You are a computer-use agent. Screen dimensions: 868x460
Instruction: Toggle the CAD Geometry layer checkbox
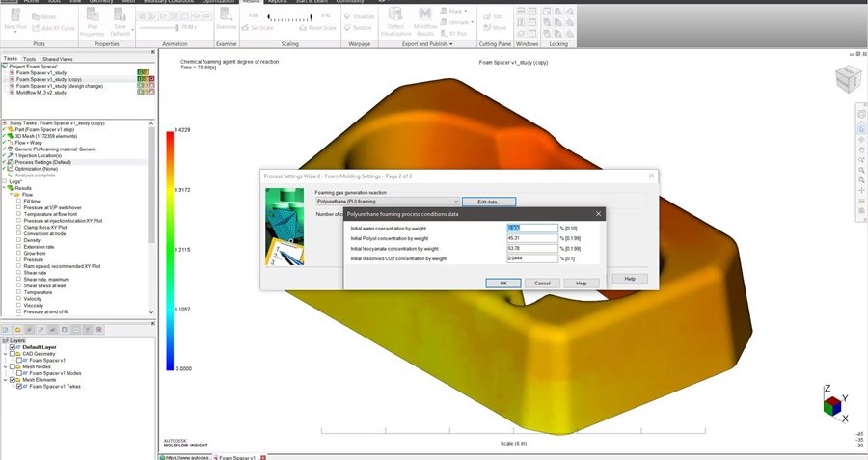tap(13, 354)
